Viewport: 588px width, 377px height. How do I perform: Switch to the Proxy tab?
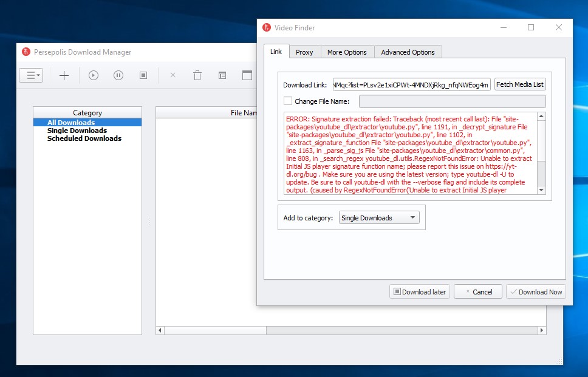click(304, 52)
